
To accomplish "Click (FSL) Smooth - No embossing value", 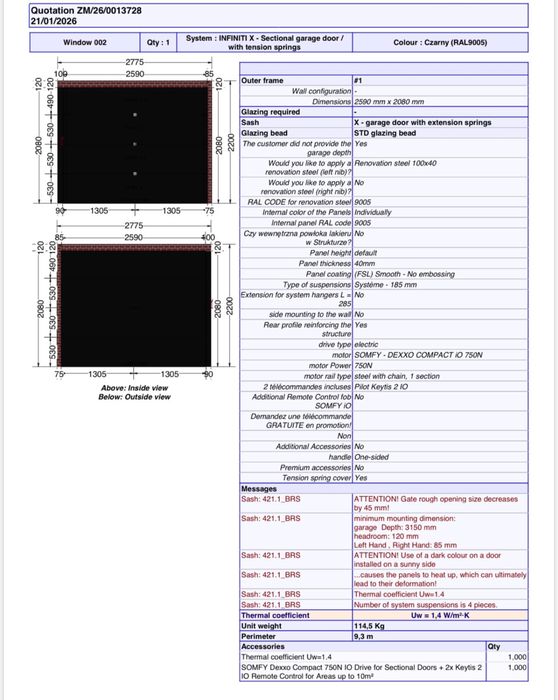I will click(x=404, y=274).
